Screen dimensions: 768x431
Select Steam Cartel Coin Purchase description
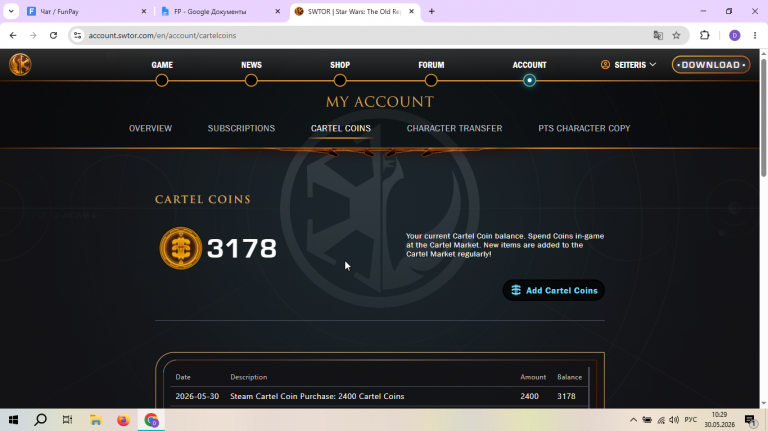click(317, 396)
